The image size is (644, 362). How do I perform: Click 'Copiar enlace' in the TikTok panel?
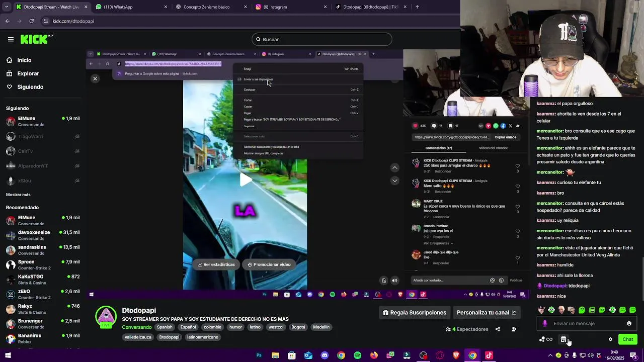(505, 137)
